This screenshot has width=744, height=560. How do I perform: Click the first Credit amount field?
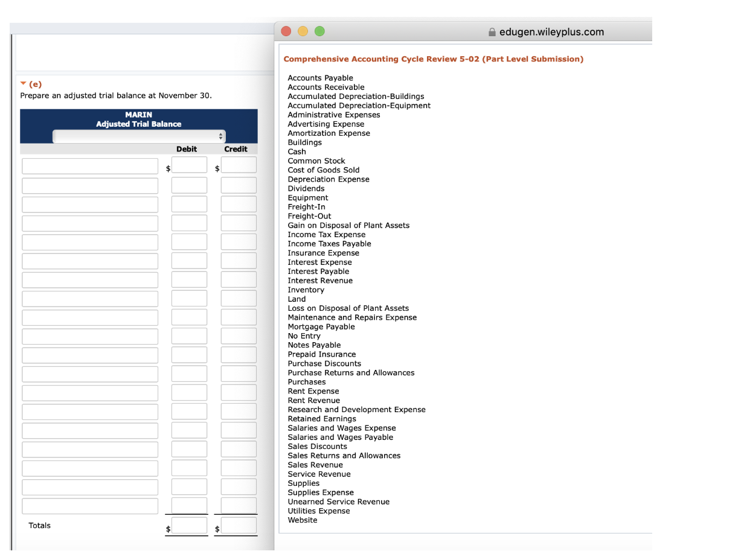238,165
